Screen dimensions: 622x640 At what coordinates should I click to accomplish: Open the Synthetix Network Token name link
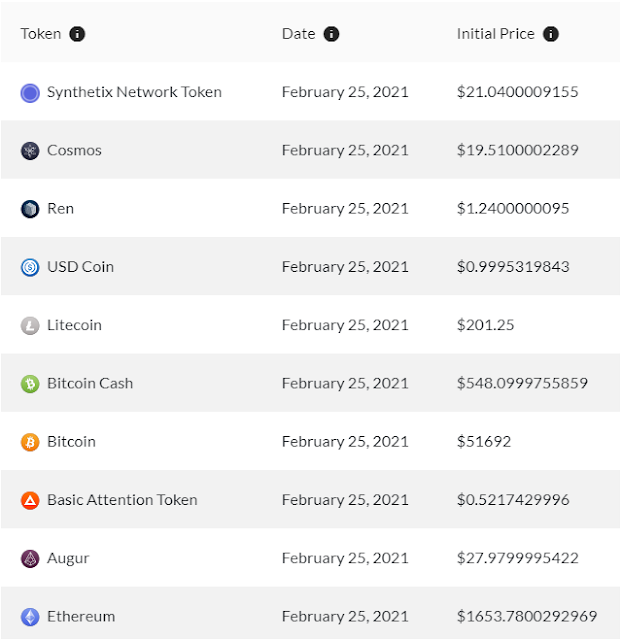click(x=134, y=92)
